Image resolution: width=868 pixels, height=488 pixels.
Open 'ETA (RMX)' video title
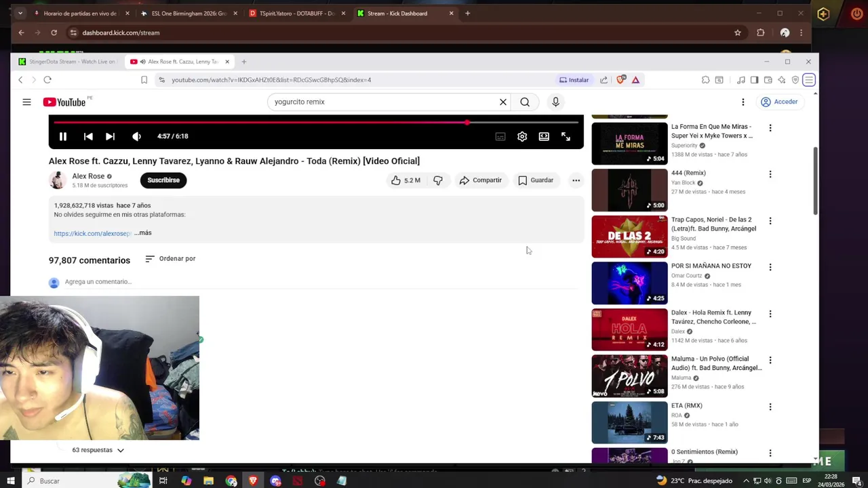coord(686,406)
